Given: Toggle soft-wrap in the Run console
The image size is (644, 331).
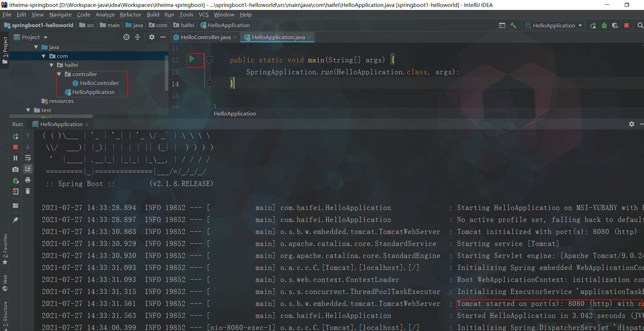Looking at the screenshot, I should 28,158.
